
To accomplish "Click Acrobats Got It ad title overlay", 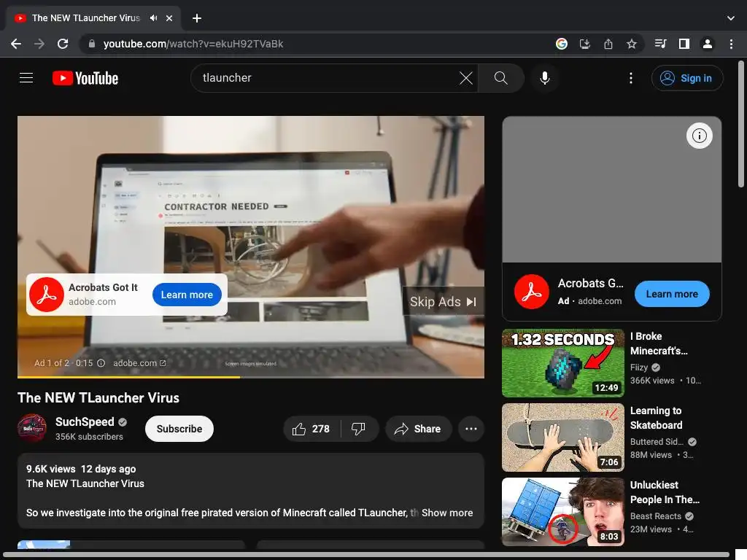I will click(103, 287).
